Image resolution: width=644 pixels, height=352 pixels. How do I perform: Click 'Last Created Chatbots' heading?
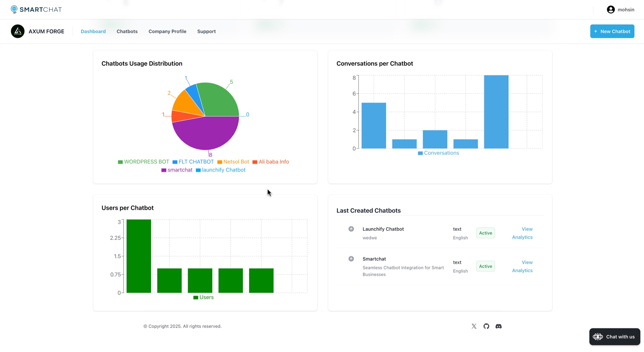coord(369,211)
